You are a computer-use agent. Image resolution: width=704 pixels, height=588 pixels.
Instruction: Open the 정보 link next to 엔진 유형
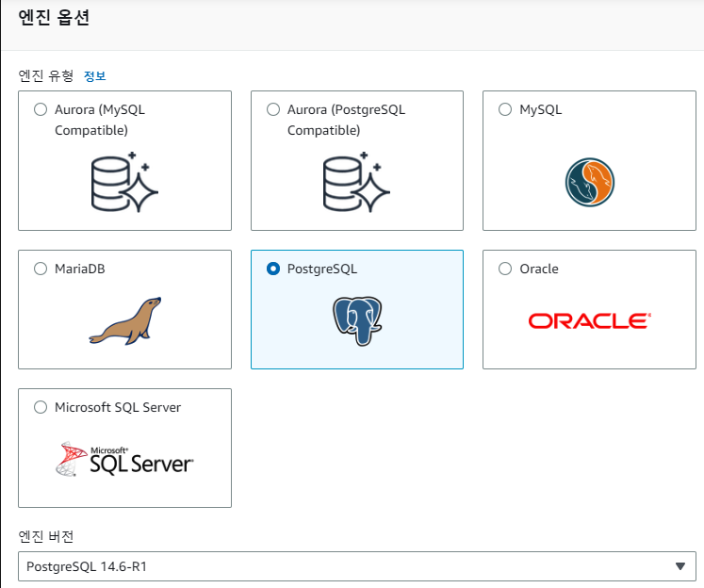pyautogui.click(x=95, y=76)
